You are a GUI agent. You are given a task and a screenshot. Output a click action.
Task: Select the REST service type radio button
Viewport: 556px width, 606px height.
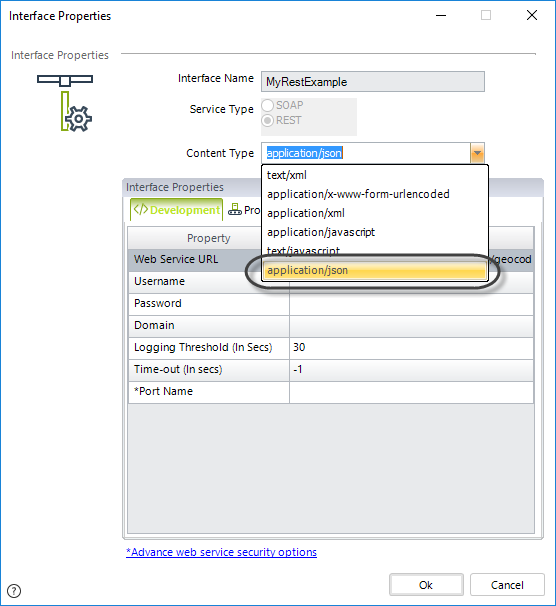tap(268, 121)
